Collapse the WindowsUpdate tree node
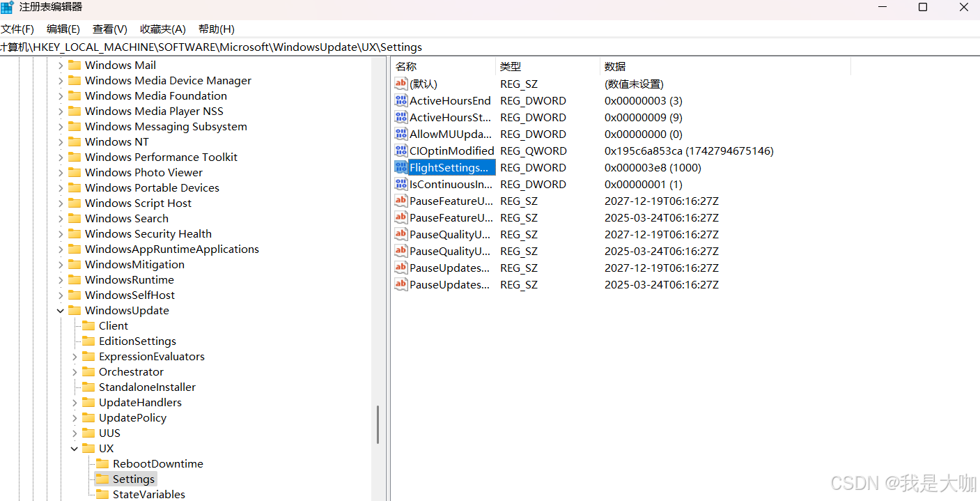 pyautogui.click(x=61, y=310)
